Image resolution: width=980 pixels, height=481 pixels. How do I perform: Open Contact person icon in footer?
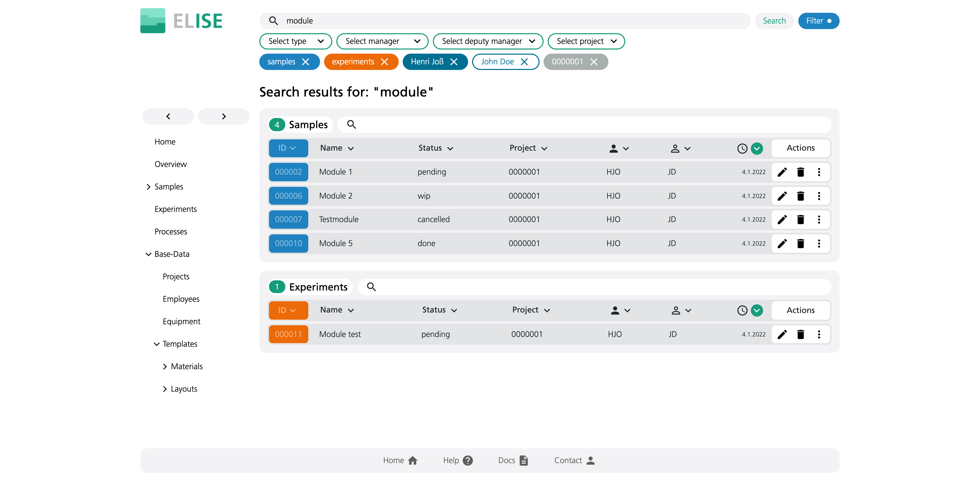pyautogui.click(x=591, y=461)
